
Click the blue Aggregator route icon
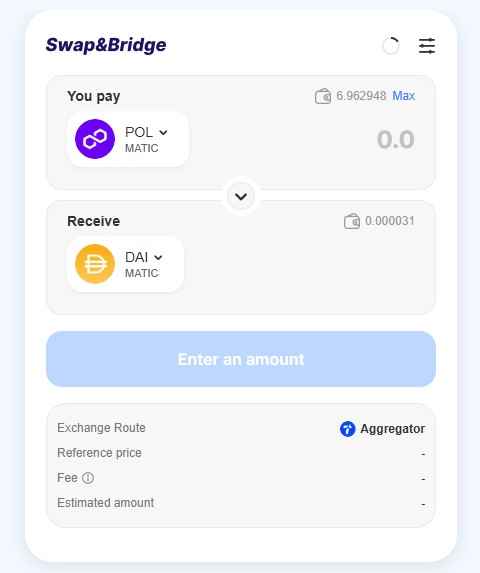pyautogui.click(x=347, y=429)
